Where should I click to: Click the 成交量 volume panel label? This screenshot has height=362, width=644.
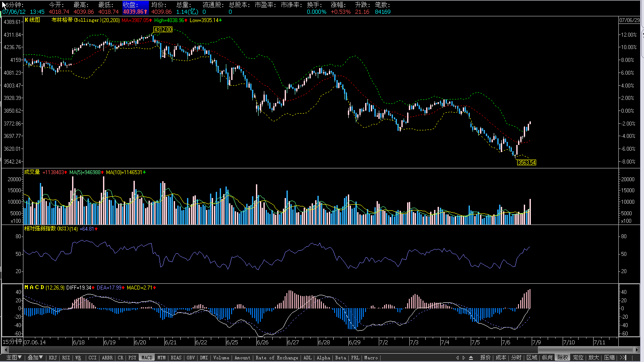[x=32, y=172]
